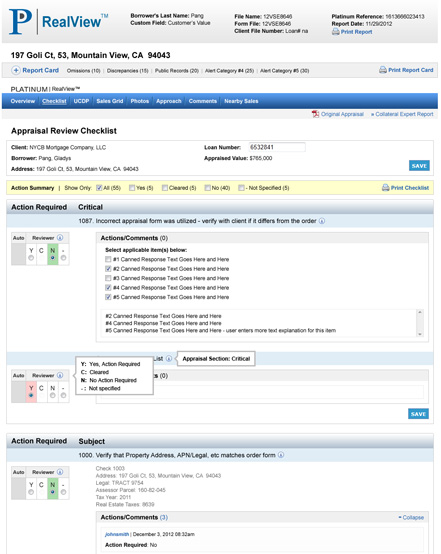Check #1 Canned Response checkbox

click(108, 259)
